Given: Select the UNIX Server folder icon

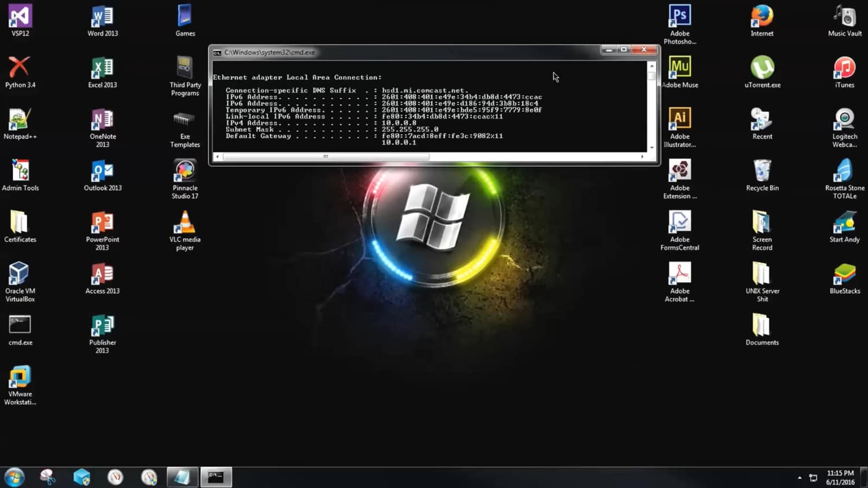Looking at the screenshot, I should click(762, 282).
